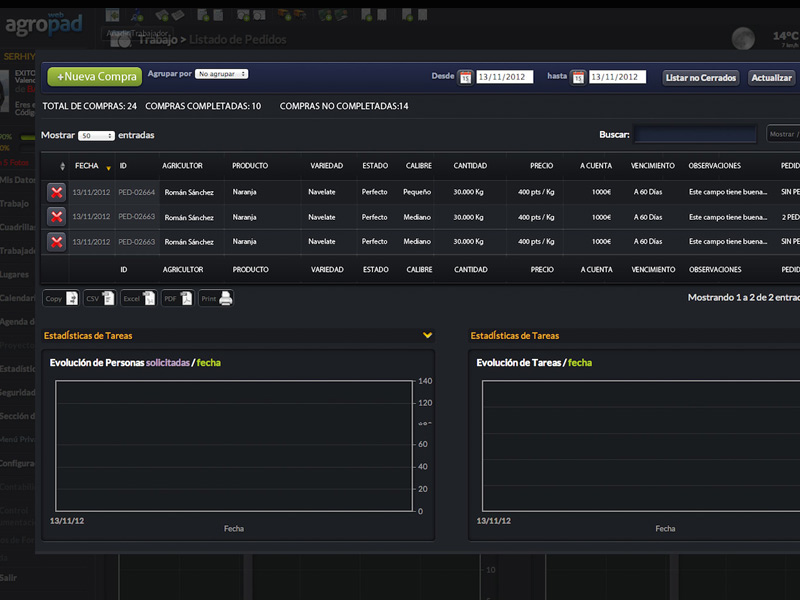Sort by the AGRICULTOR column header
The image size is (800, 600).
tap(182, 166)
